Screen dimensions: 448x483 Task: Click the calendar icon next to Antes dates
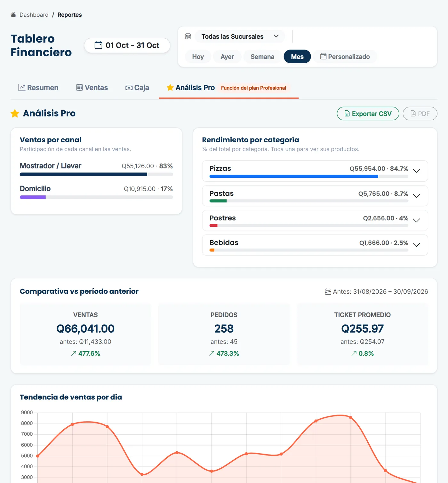click(328, 292)
